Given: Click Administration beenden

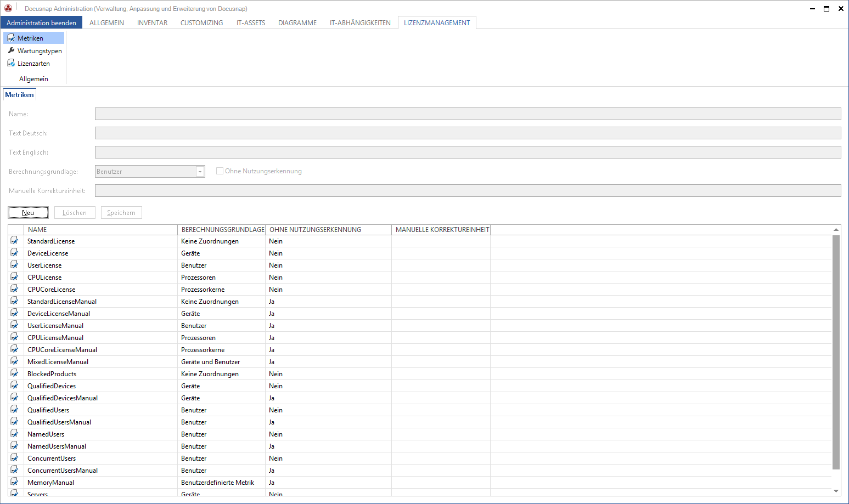Looking at the screenshot, I should pos(41,22).
